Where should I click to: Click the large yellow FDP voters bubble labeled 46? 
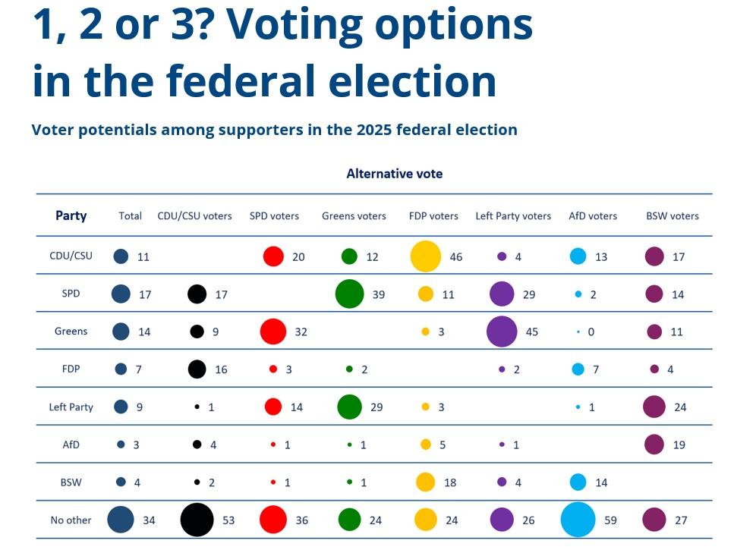(425, 256)
